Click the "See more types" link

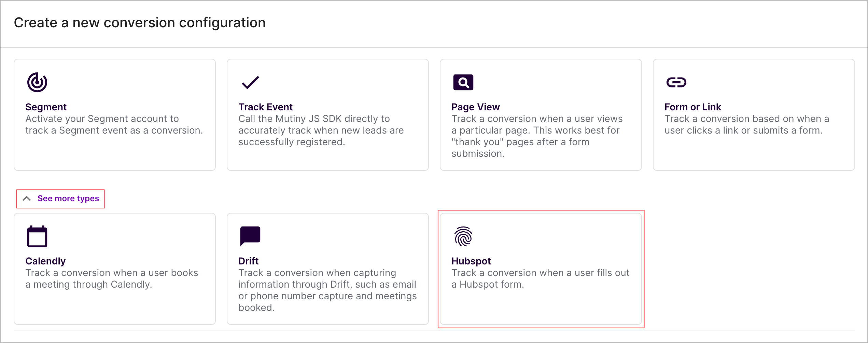click(68, 198)
